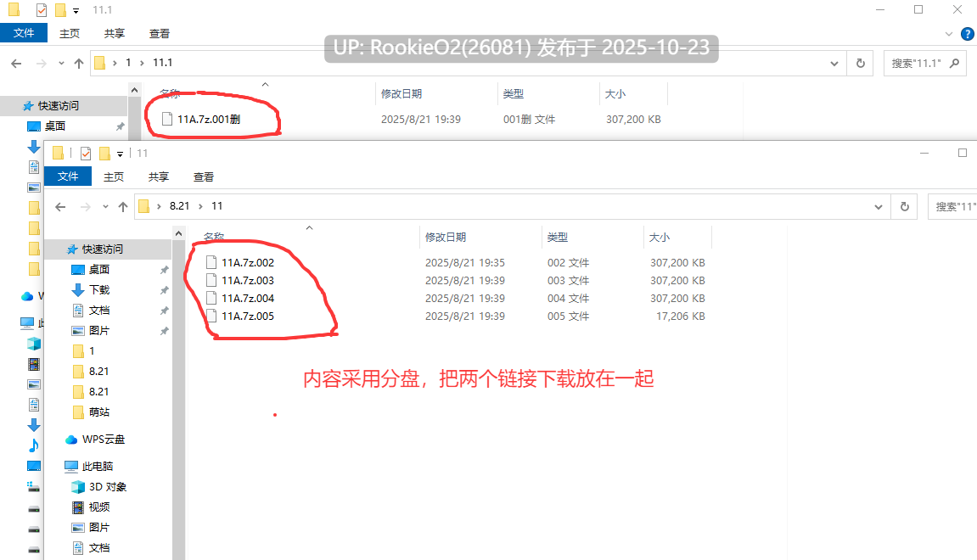Expand address bar history in the 11 window
Viewport: 977px width, 560px height.
(878, 207)
